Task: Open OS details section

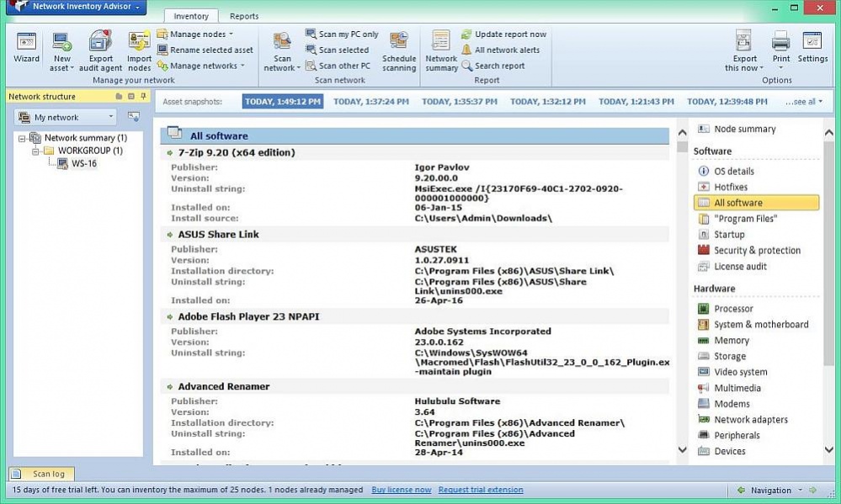Action: click(727, 171)
